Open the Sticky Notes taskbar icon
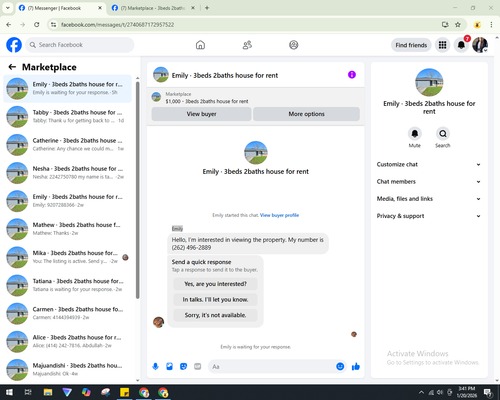The height and width of the screenshot is (400, 500). [125, 392]
